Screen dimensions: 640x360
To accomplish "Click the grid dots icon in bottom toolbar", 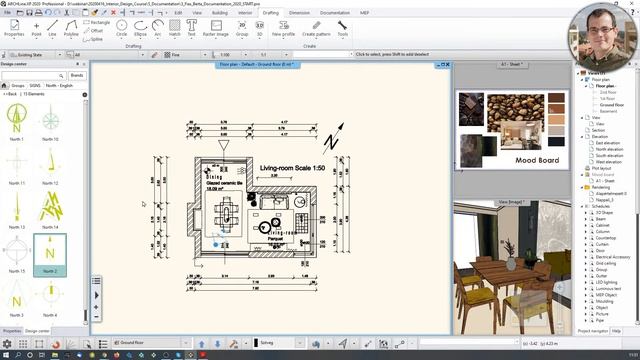I will (23, 344).
